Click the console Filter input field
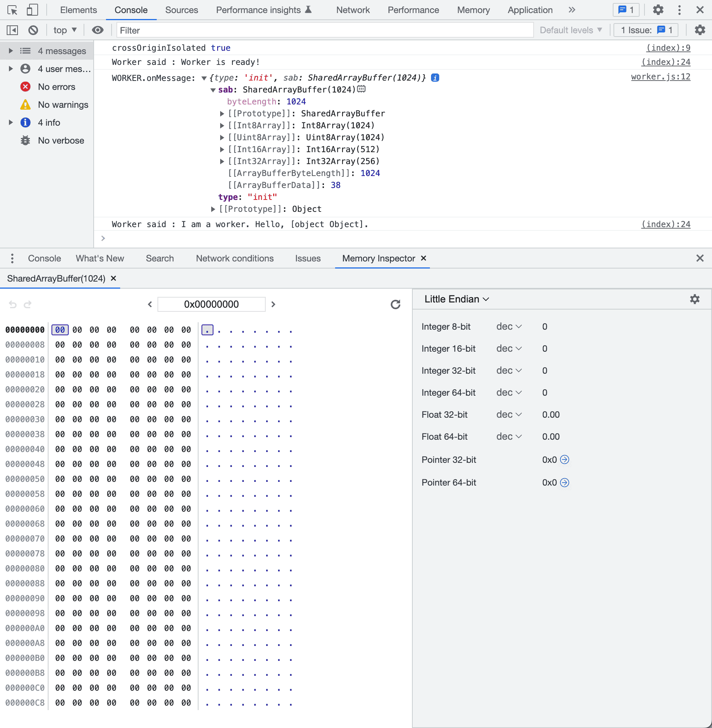Viewport: 712px width, 728px height. coord(325,30)
